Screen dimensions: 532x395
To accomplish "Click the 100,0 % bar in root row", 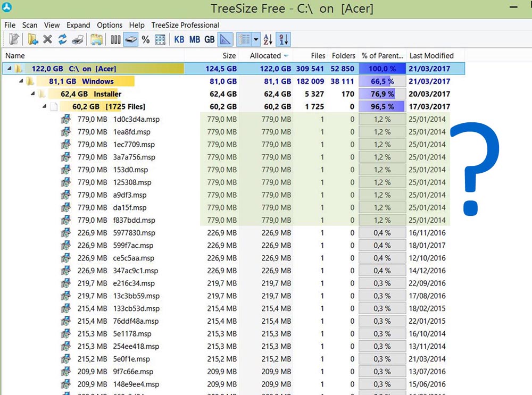I will (383, 69).
